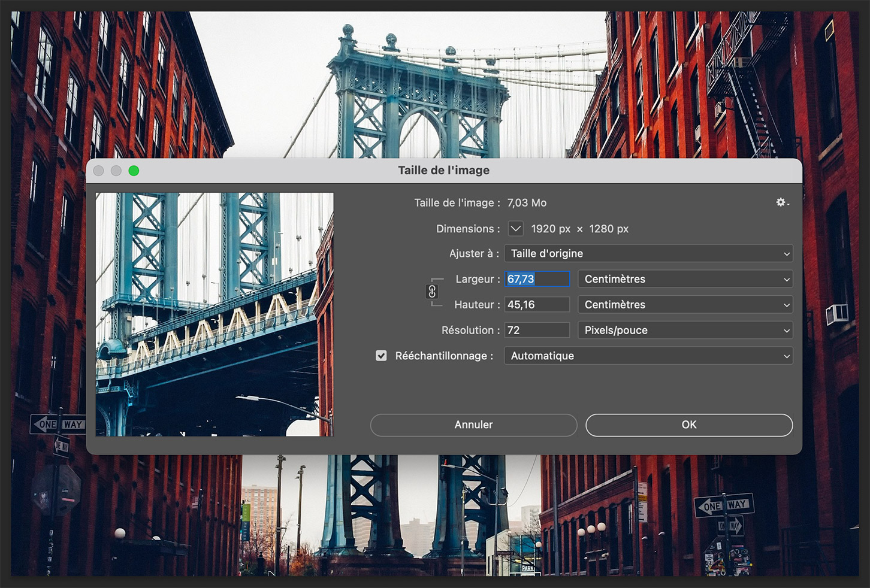
Task: Open the Hauteur units Centimètres dropdown
Action: click(685, 305)
